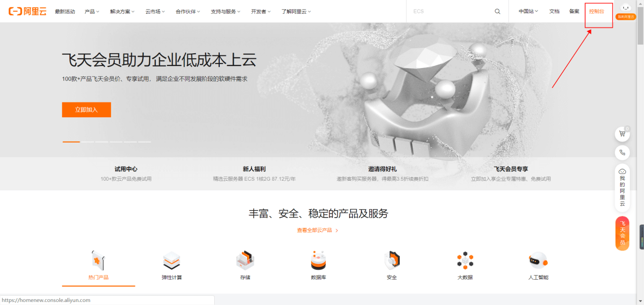Open 最新活动 in top navigation
Screen dimensions: 644x305
coord(65,11)
